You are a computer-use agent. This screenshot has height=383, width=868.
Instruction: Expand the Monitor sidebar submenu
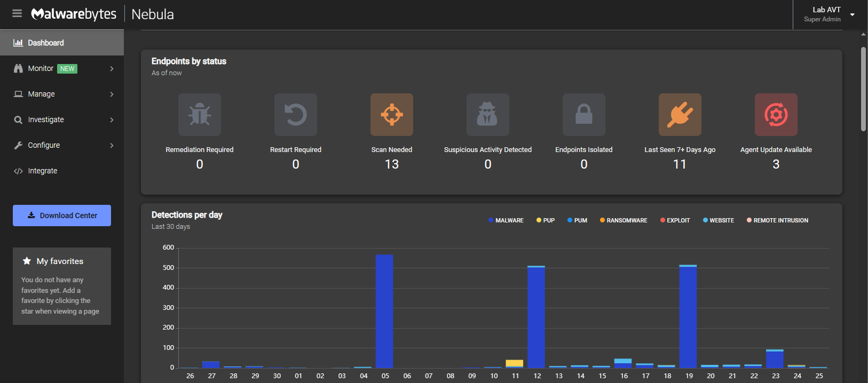coord(112,69)
